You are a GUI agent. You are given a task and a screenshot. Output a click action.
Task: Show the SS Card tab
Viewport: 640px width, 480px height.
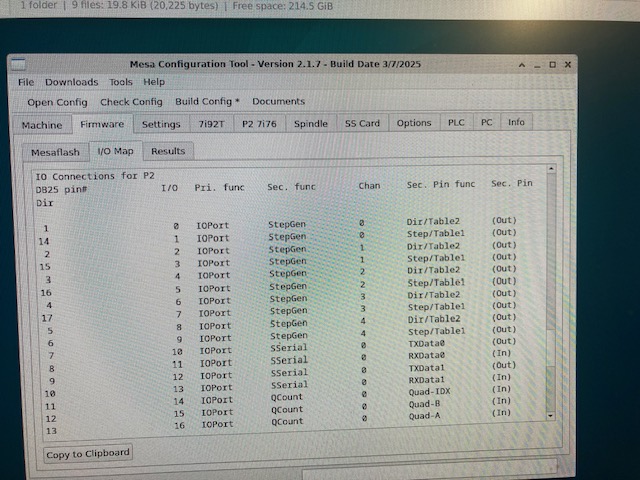tap(362, 124)
